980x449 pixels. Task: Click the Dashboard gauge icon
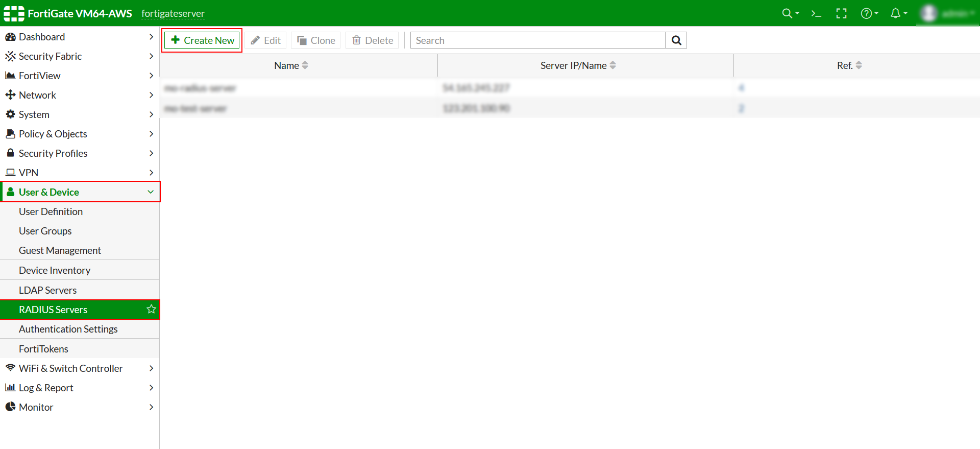pos(10,37)
